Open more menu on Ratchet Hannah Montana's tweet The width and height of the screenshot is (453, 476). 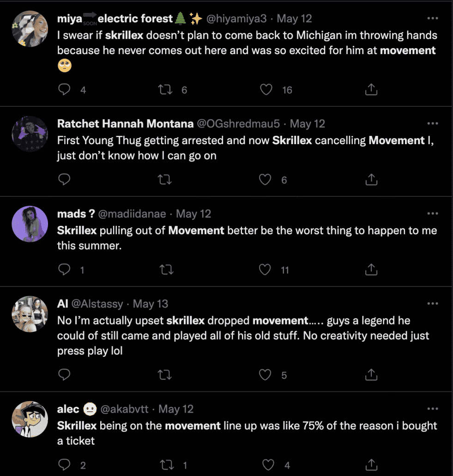433,124
